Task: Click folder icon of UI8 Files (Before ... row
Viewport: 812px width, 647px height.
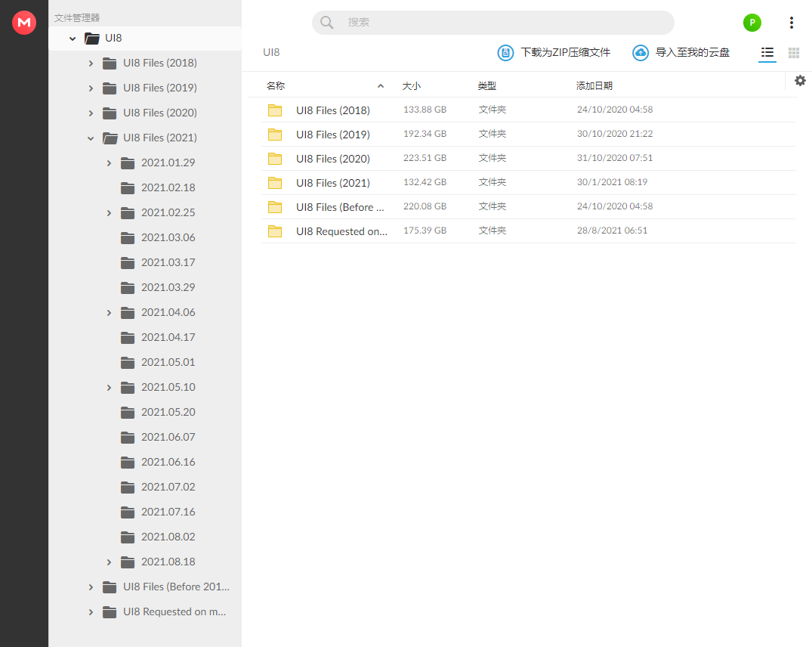Action: (274, 206)
